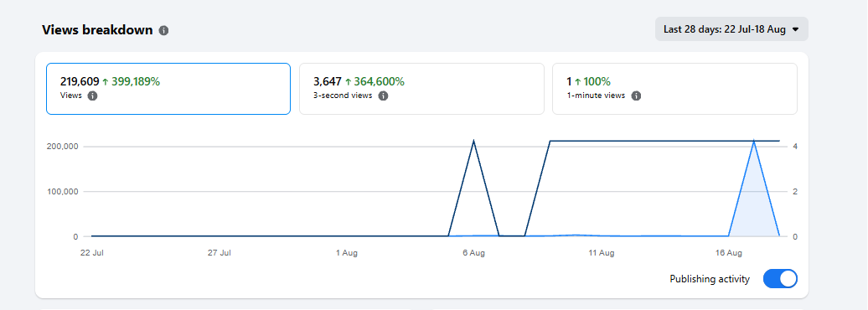The width and height of the screenshot is (868, 310).
Task: Select the 3-second views metric card
Action: tap(421, 89)
